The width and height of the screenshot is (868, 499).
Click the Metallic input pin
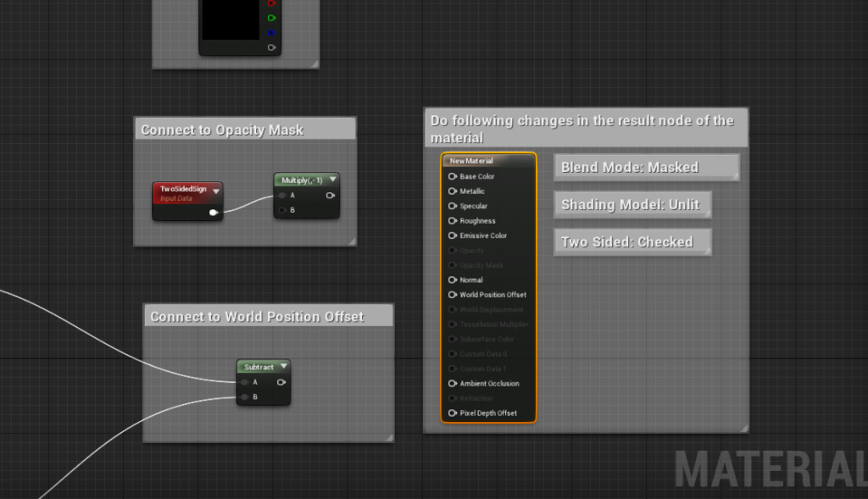(x=453, y=191)
